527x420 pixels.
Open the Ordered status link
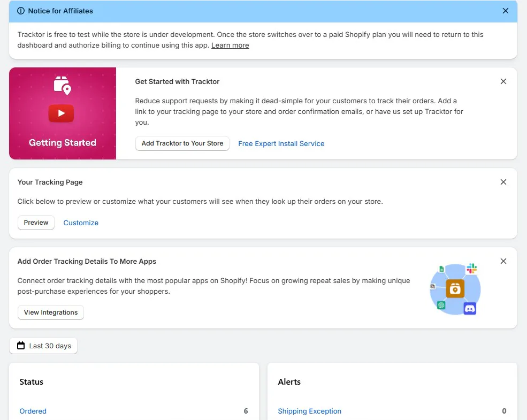33,411
